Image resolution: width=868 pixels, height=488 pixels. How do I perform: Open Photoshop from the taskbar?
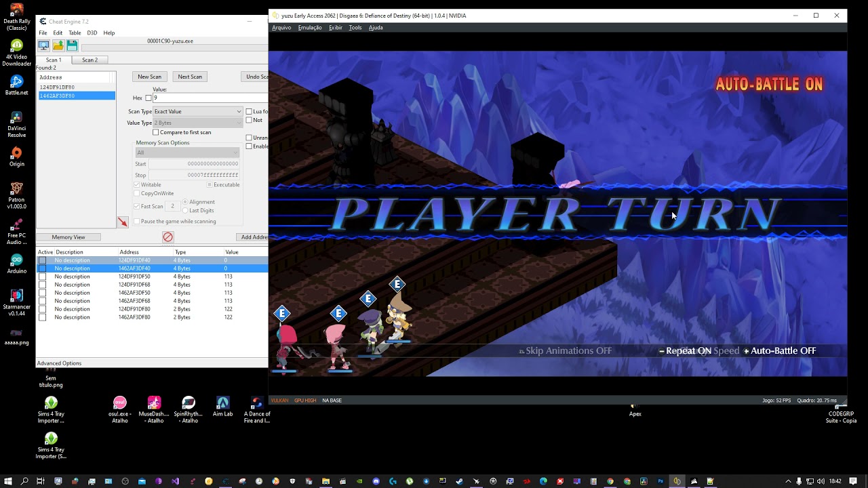click(660, 481)
